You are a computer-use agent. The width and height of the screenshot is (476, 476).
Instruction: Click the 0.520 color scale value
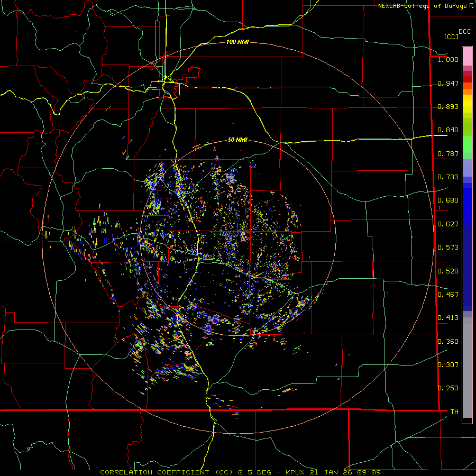(448, 271)
